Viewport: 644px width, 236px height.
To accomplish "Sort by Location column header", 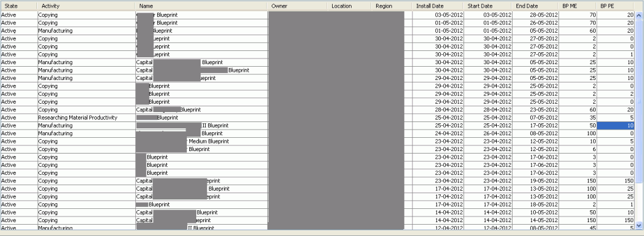I will tap(349, 6).
